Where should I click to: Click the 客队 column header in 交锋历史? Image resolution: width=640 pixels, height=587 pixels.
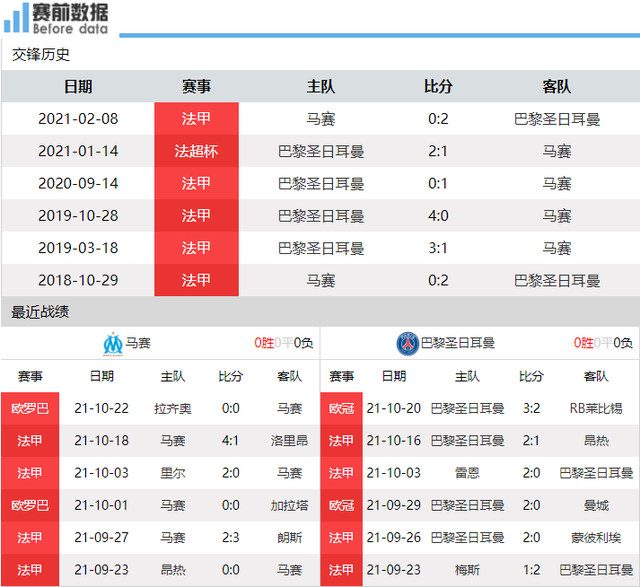[557, 87]
